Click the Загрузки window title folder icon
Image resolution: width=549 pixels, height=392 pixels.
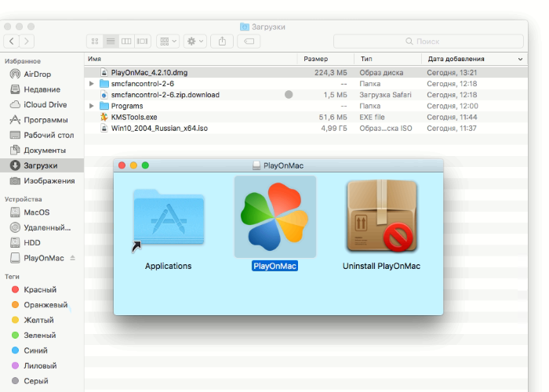click(245, 27)
